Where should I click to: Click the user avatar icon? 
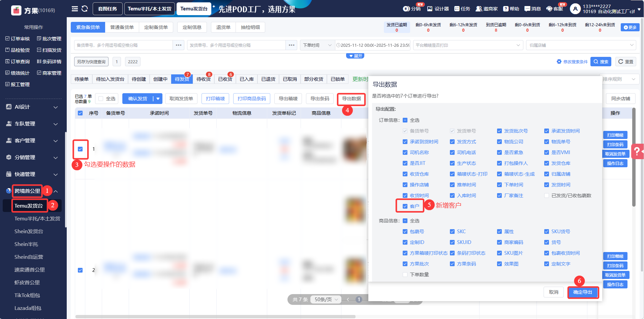tap(575, 8)
